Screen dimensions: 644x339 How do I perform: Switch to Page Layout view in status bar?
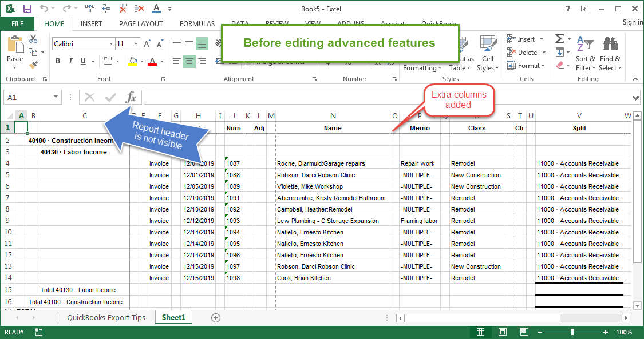(x=502, y=332)
